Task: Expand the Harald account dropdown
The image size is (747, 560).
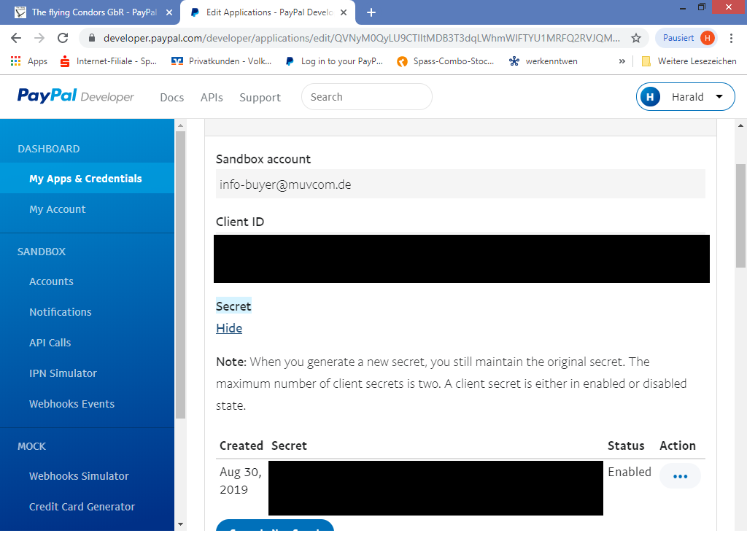Action: click(685, 97)
